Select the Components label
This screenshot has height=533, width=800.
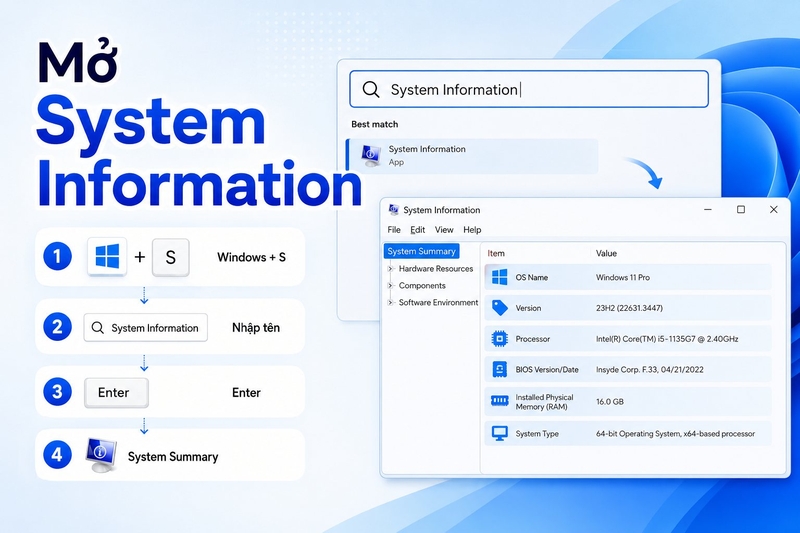point(422,286)
